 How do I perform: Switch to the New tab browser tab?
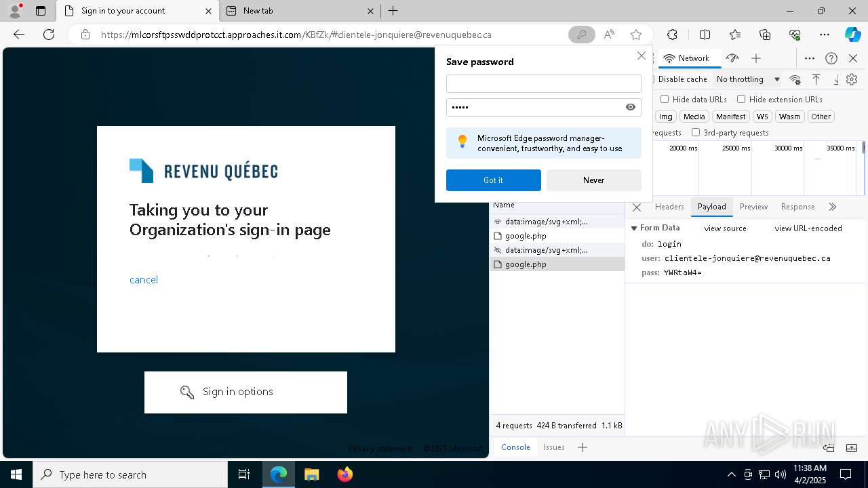pos(300,11)
